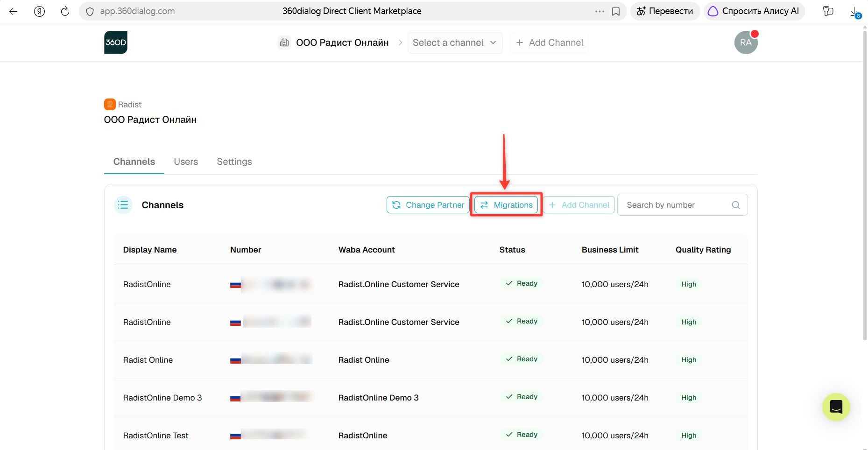Ask Alice AI button

754,11
